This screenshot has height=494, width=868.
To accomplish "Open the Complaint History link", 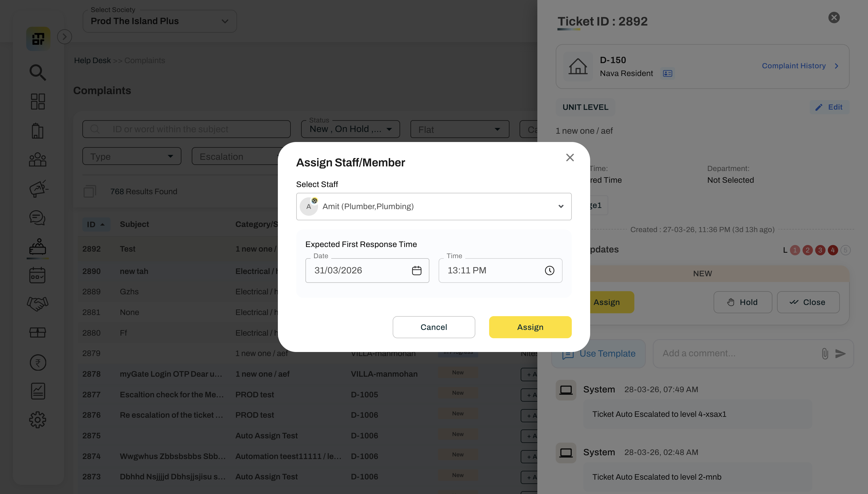I will point(794,66).
